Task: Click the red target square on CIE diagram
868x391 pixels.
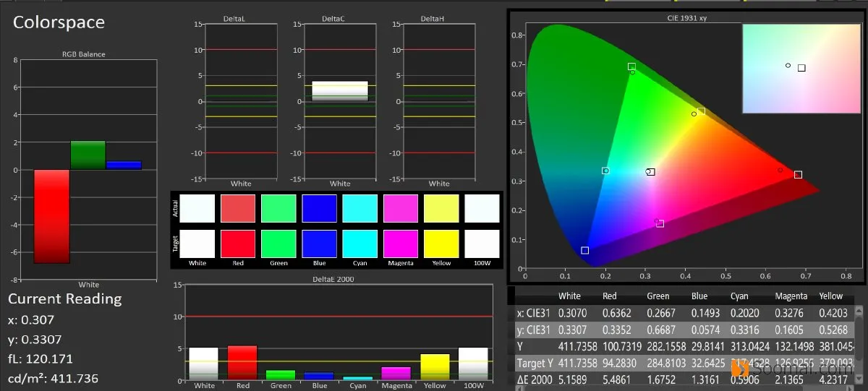Action: pos(798,174)
